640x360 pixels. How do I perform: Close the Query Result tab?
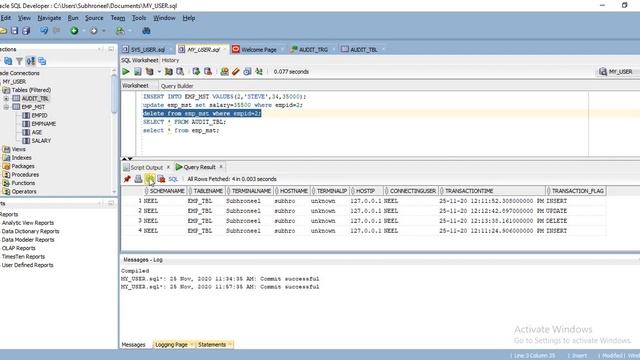pos(221,167)
